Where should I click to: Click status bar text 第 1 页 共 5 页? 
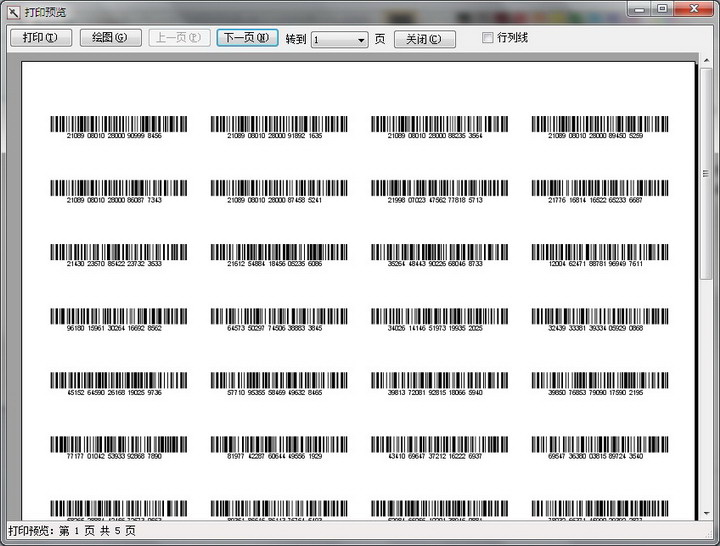[97, 531]
